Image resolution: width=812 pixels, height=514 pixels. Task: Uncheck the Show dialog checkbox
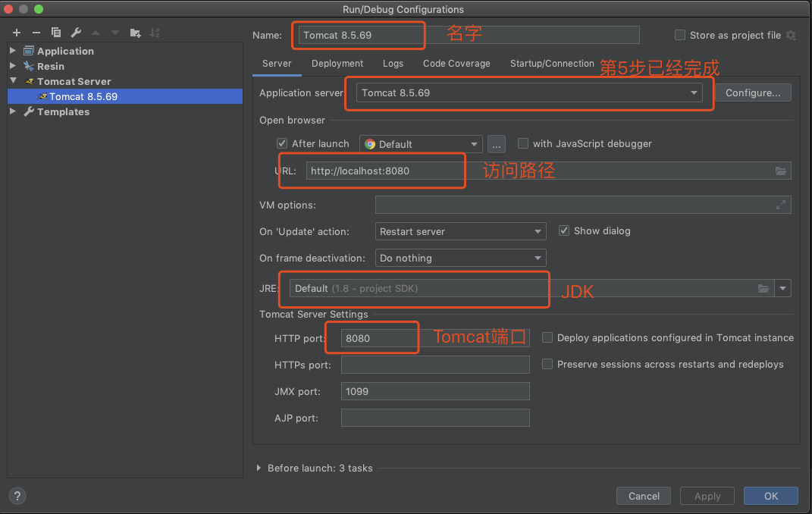tap(564, 231)
